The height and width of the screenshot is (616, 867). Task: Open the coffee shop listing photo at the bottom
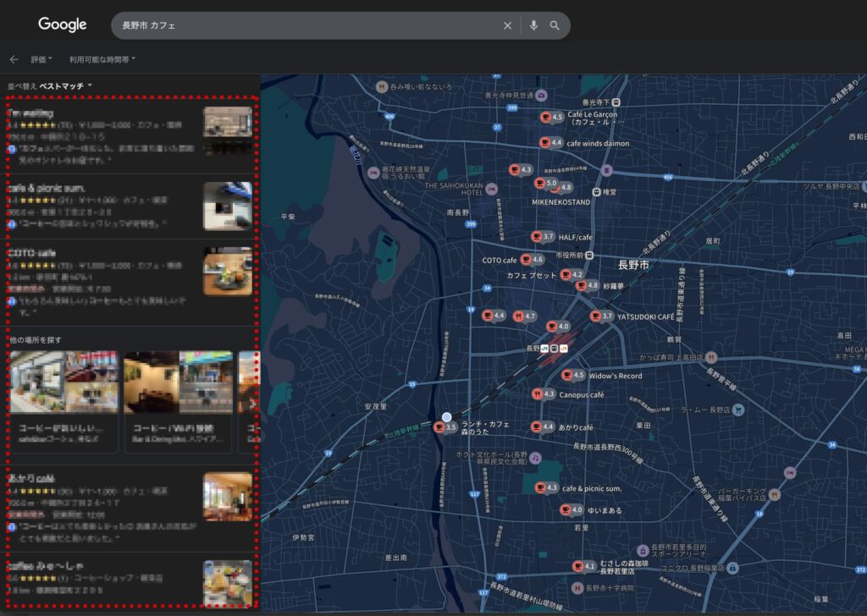[228, 583]
